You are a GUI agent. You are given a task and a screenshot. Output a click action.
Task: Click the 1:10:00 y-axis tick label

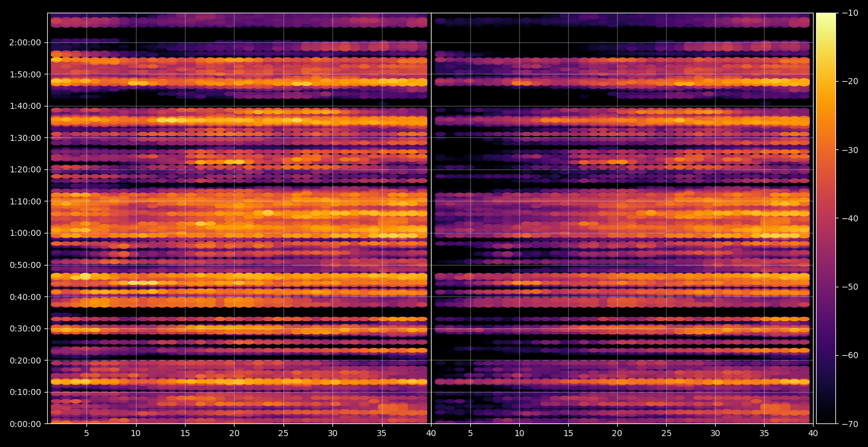click(25, 201)
